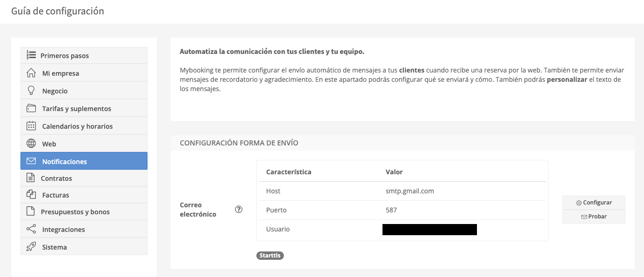Open help question mark for Correo electrónico
The width and height of the screenshot is (644, 277).
point(239,209)
